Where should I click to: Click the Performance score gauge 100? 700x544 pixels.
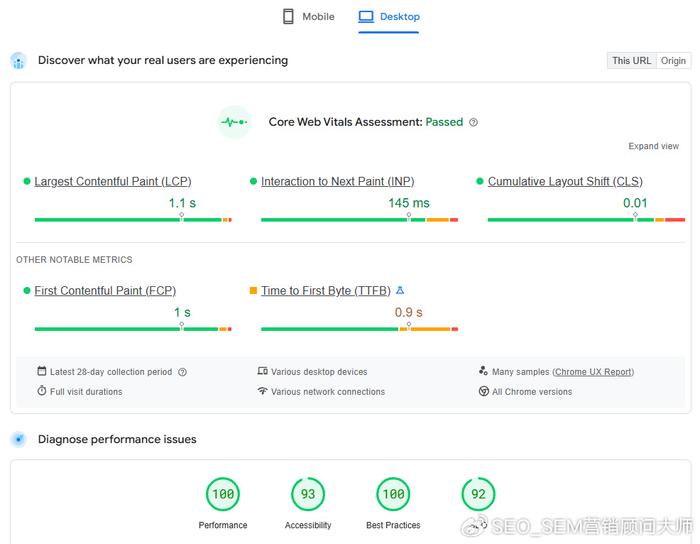click(223, 494)
